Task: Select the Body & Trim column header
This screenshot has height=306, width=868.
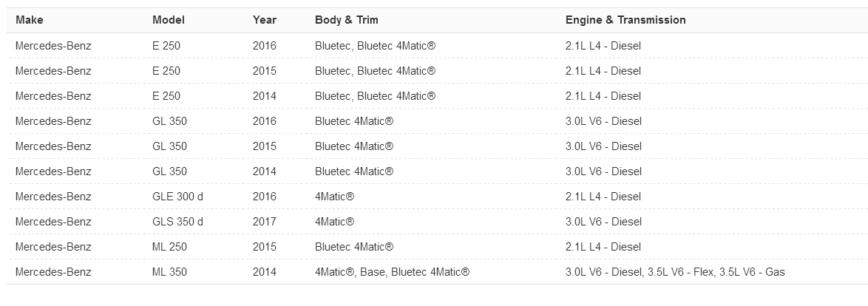Action: (x=346, y=20)
